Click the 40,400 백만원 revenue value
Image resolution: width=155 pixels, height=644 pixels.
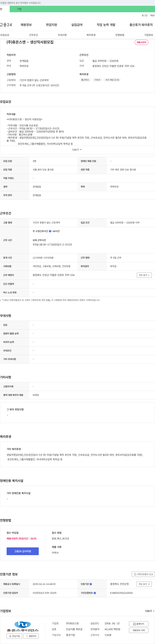[x=112, y=629]
